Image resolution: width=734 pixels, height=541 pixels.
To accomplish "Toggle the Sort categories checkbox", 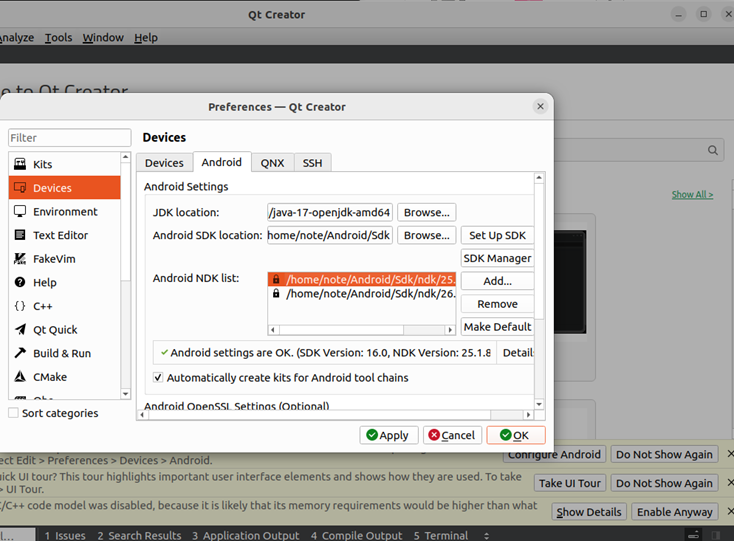I will pyautogui.click(x=14, y=413).
